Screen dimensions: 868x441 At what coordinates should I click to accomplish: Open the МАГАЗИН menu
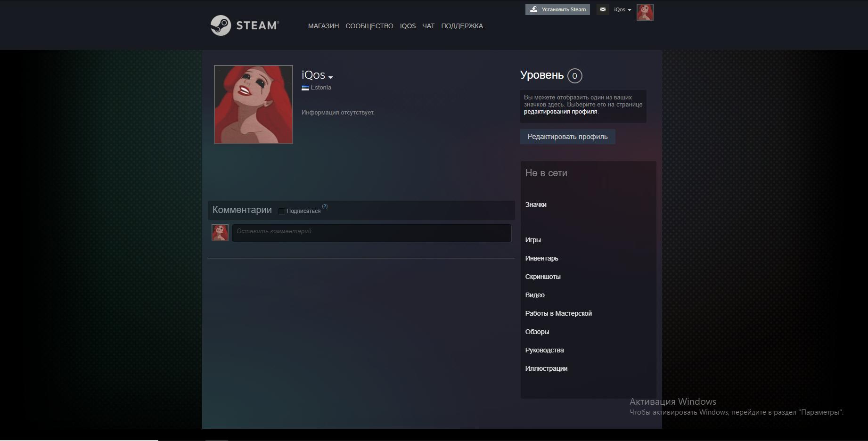323,26
